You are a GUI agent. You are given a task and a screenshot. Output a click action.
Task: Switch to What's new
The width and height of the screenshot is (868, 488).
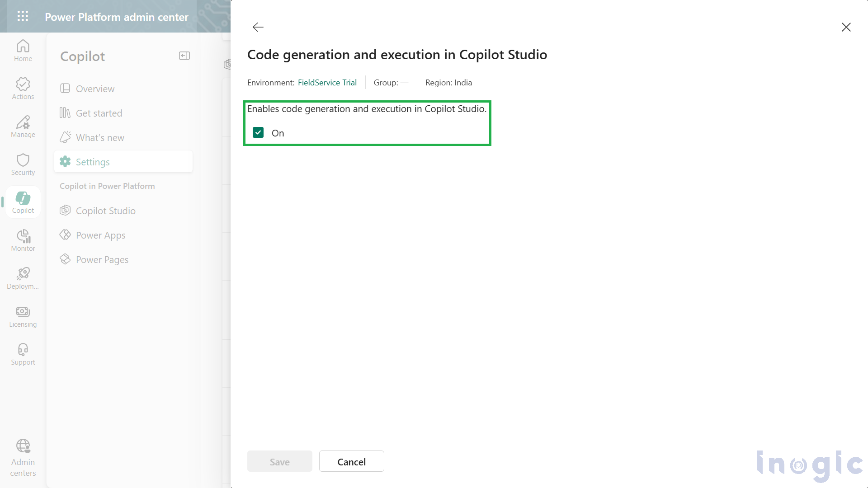coord(100,137)
